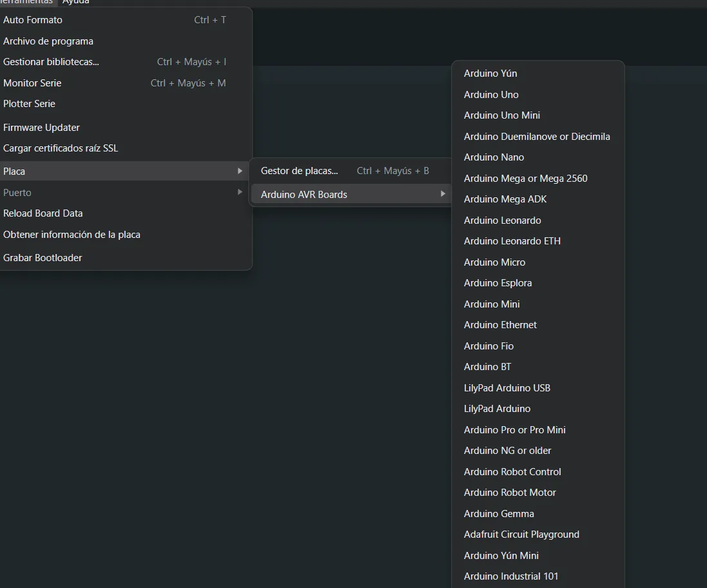Select Arduino Yún Mini board

(538, 556)
